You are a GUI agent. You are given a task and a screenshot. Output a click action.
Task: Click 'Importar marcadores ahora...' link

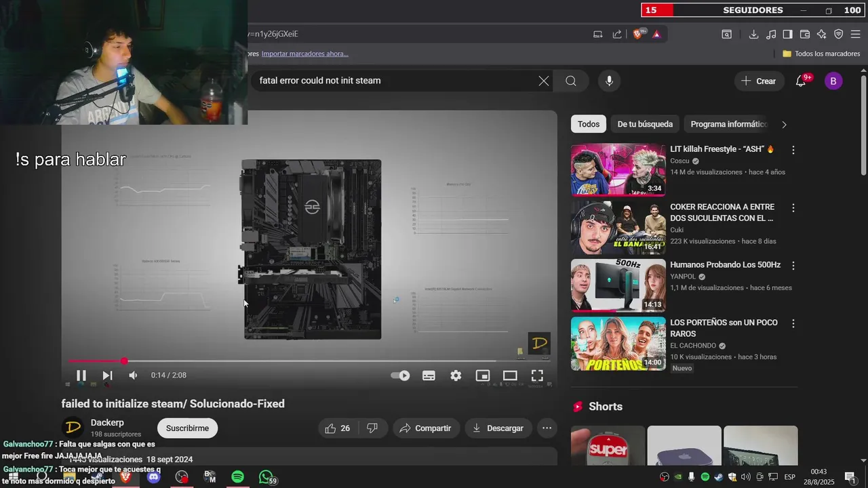(x=305, y=54)
